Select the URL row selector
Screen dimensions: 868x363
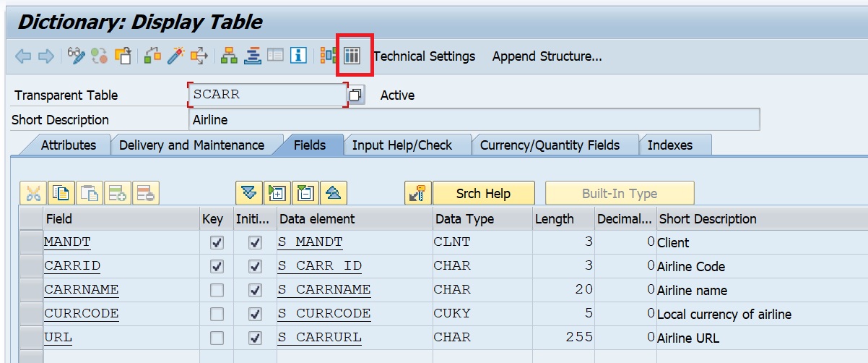[31, 338]
